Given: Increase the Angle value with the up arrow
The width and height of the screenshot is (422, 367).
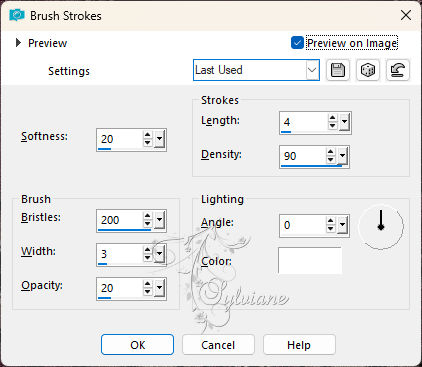Looking at the screenshot, I should point(330,221).
